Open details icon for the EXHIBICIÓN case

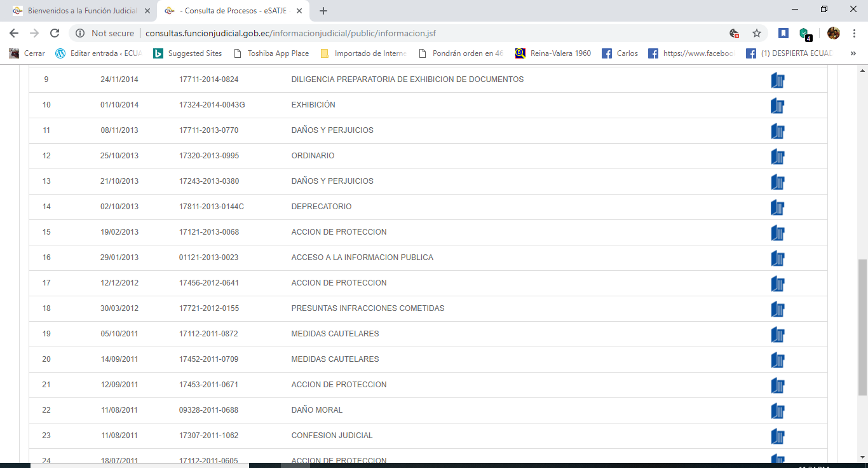point(777,105)
